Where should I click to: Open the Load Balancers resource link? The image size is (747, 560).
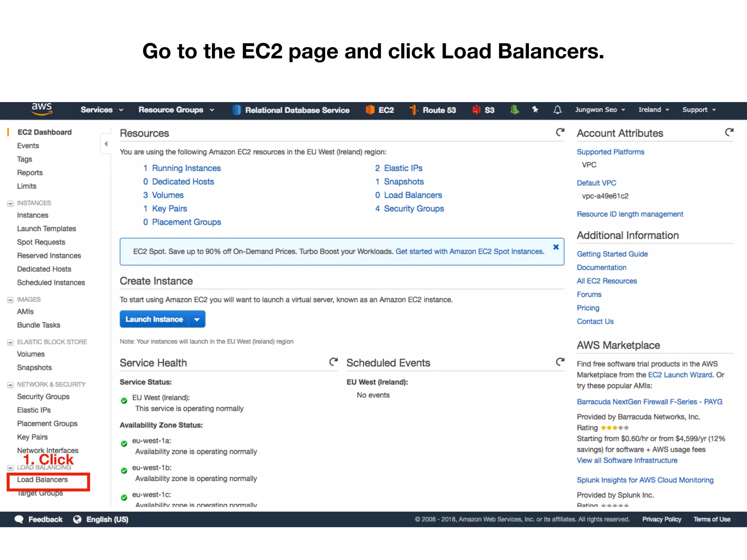tap(413, 195)
